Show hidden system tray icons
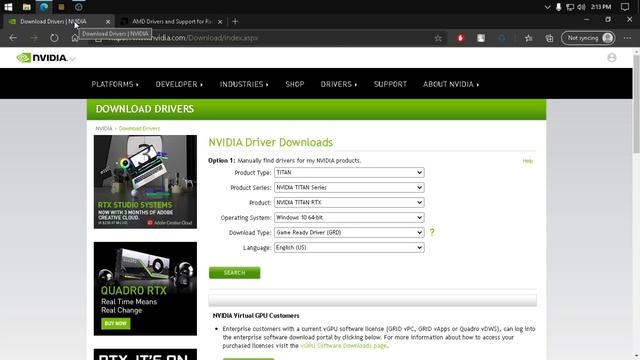Viewport: 640px width, 360px height. (547, 7)
